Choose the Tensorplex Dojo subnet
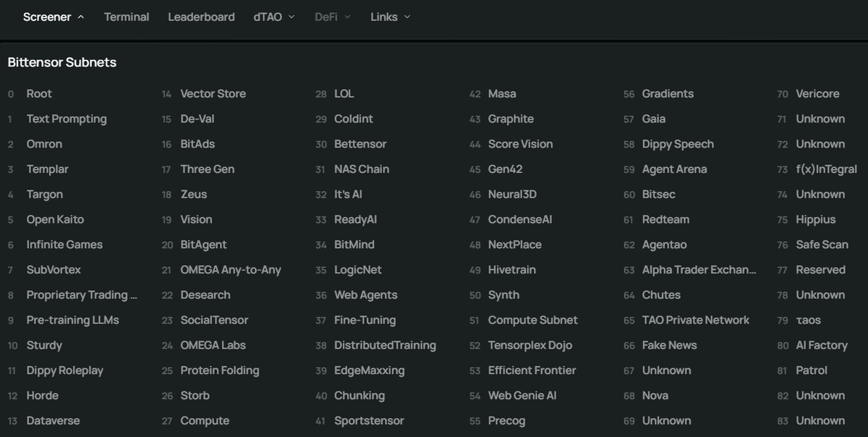The width and height of the screenshot is (868, 437). tap(530, 345)
